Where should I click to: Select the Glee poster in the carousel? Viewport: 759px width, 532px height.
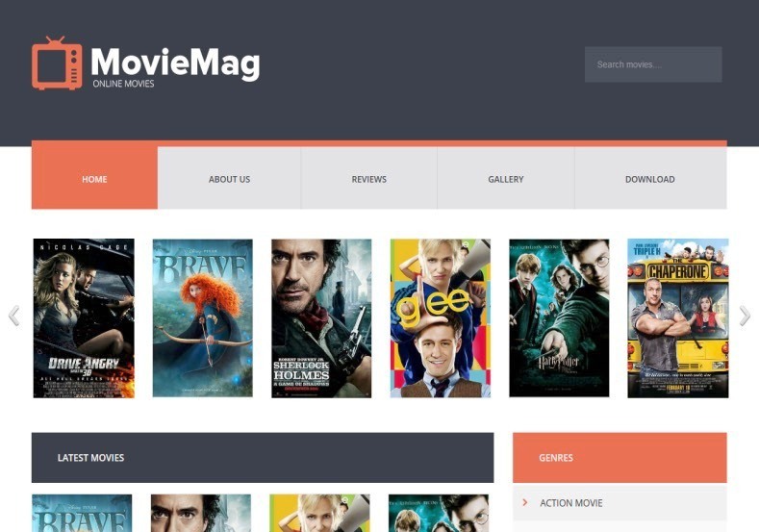[441, 318]
